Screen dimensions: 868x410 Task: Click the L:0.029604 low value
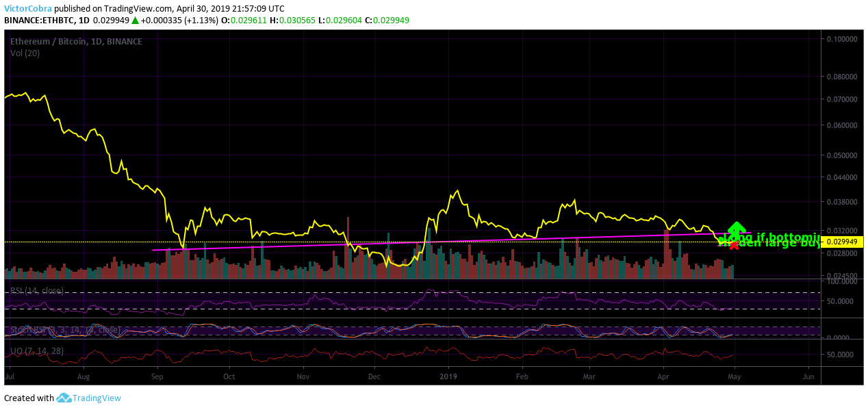[340, 21]
